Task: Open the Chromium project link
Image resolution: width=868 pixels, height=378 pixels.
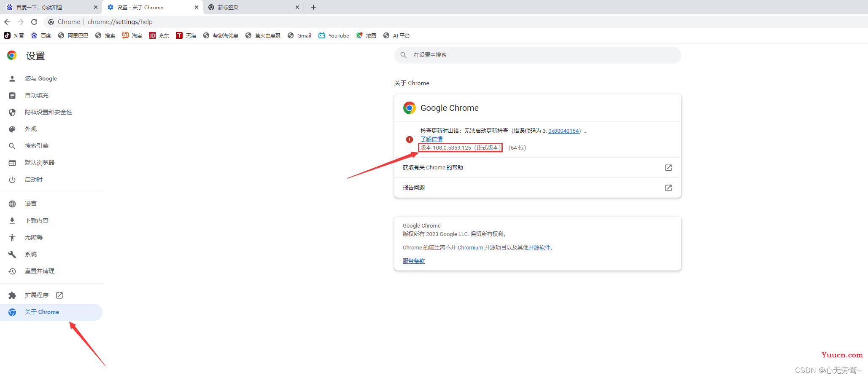Action: (x=470, y=248)
